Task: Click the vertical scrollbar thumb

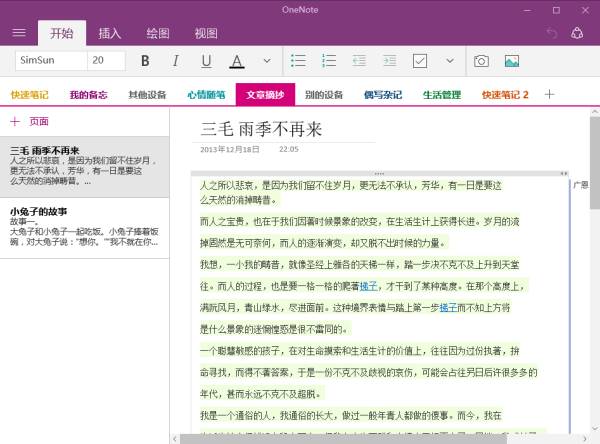Action: pyautogui.click(x=595, y=163)
